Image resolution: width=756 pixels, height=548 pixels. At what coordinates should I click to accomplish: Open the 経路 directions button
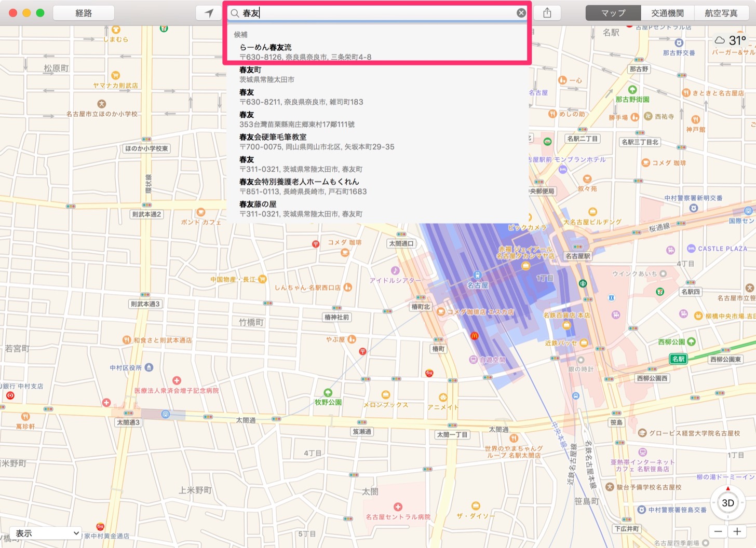[84, 13]
